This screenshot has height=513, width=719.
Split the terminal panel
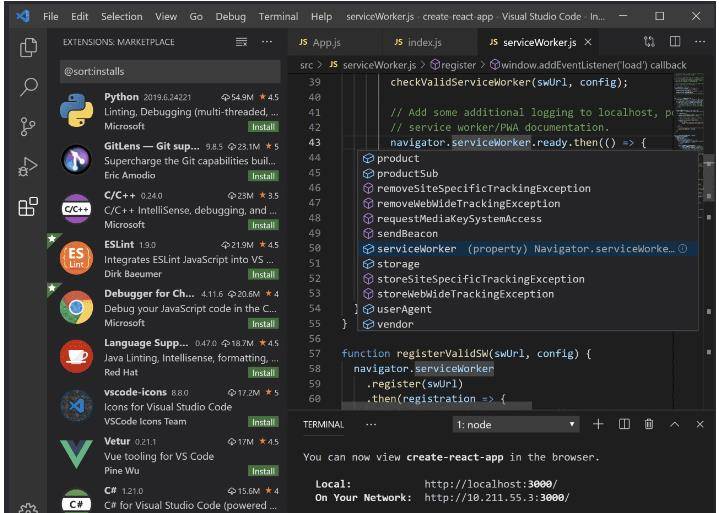point(624,424)
